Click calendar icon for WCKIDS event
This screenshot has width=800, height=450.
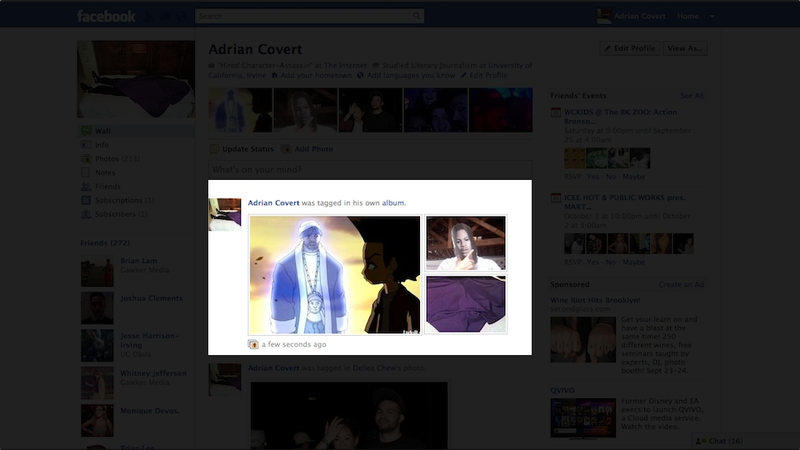pos(556,112)
